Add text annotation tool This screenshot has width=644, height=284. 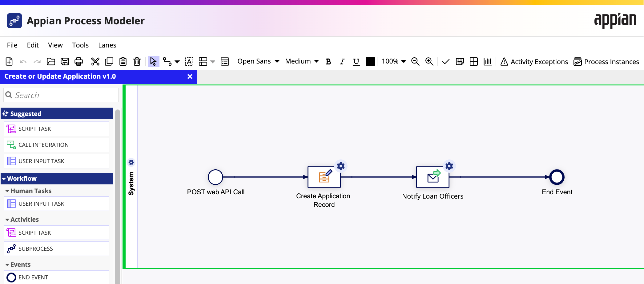[189, 62]
